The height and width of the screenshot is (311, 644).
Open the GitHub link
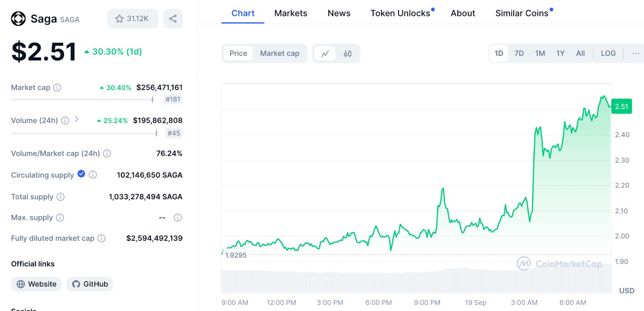[90, 284]
